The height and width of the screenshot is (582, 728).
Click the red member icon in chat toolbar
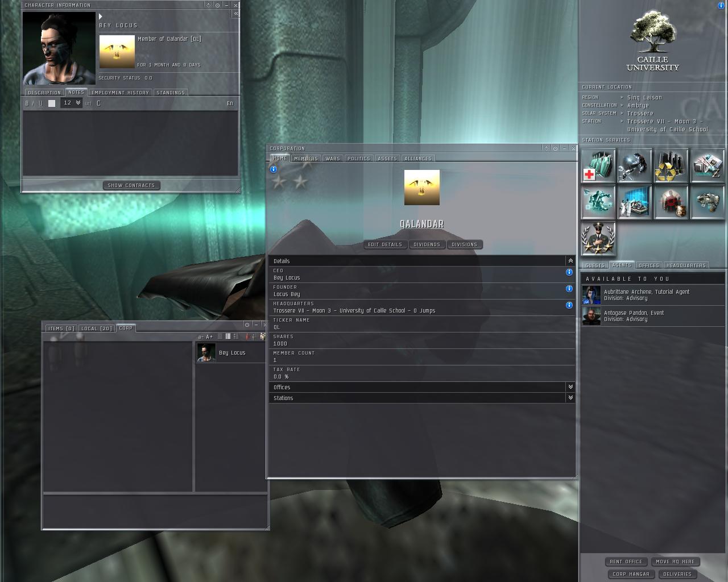[247, 337]
